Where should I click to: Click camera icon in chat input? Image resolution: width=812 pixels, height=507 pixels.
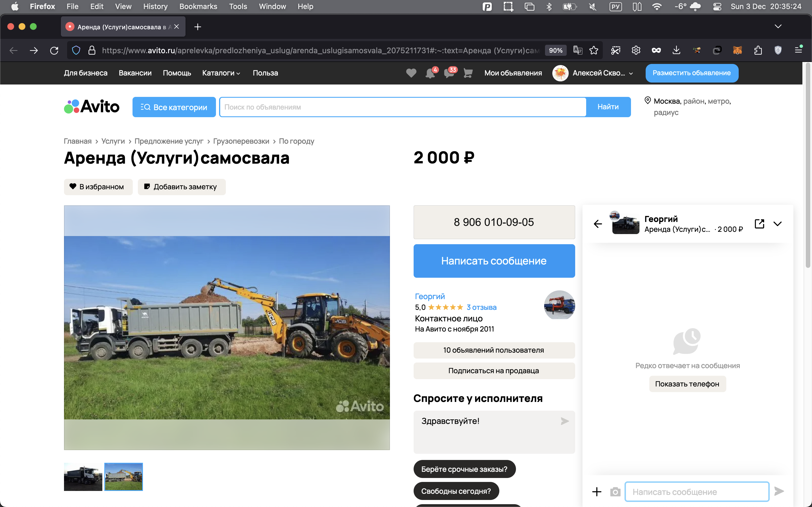615,492
